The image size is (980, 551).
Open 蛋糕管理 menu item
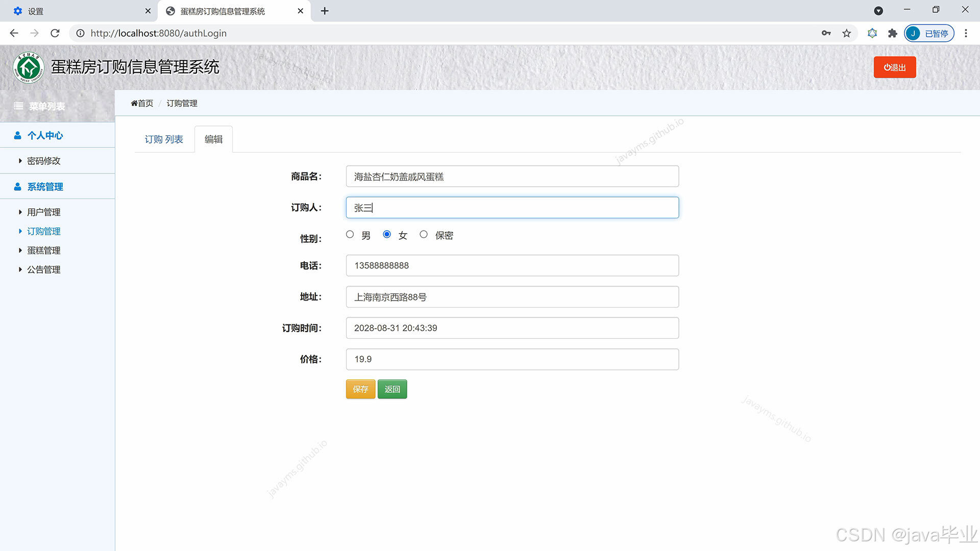[x=44, y=251]
